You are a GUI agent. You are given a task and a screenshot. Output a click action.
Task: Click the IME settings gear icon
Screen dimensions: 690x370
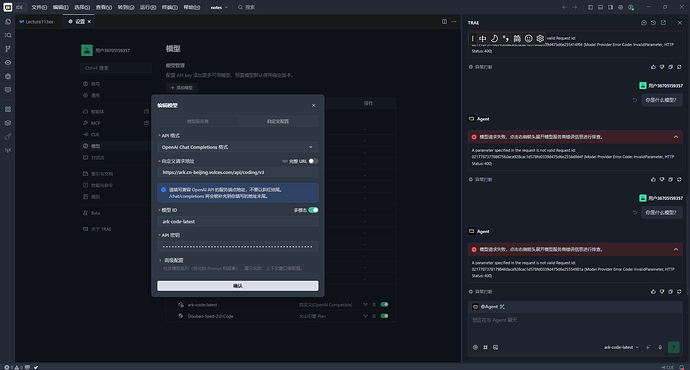(540, 38)
